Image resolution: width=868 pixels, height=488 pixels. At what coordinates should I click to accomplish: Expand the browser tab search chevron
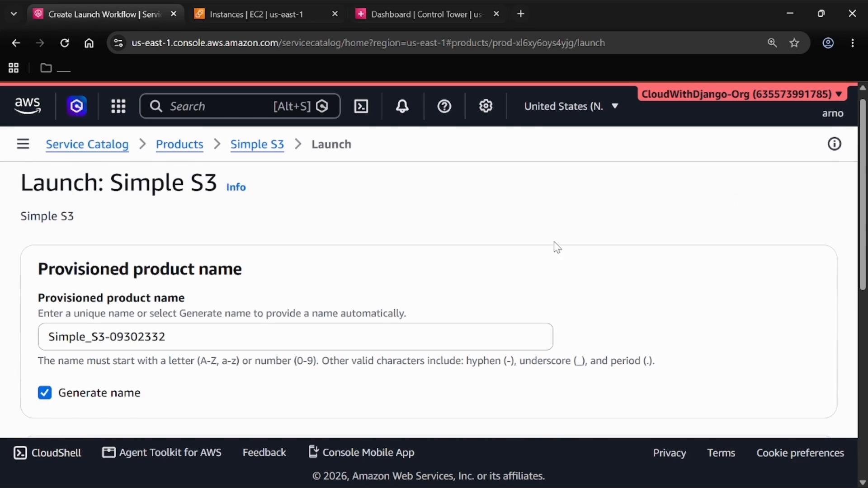14,14
